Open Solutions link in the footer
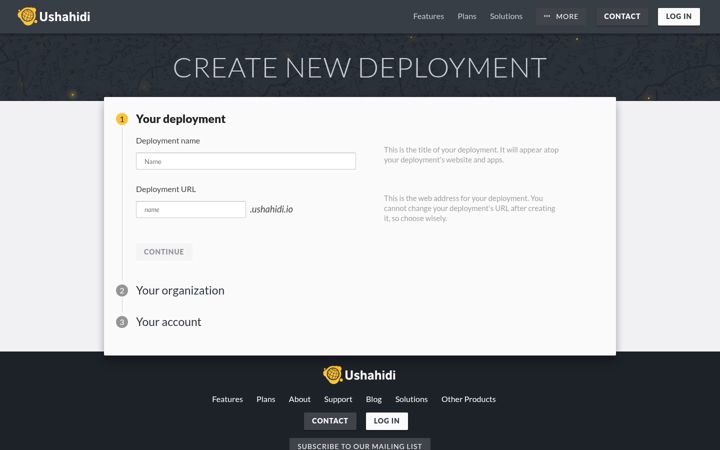 pyautogui.click(x=411, y=399)
